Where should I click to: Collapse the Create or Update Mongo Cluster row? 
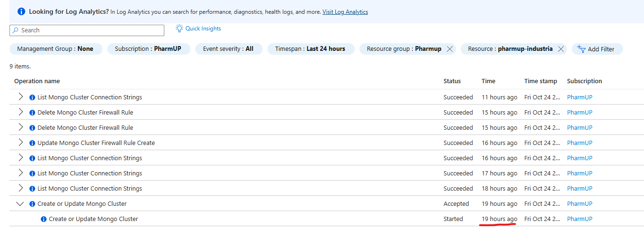pos(20,204)
